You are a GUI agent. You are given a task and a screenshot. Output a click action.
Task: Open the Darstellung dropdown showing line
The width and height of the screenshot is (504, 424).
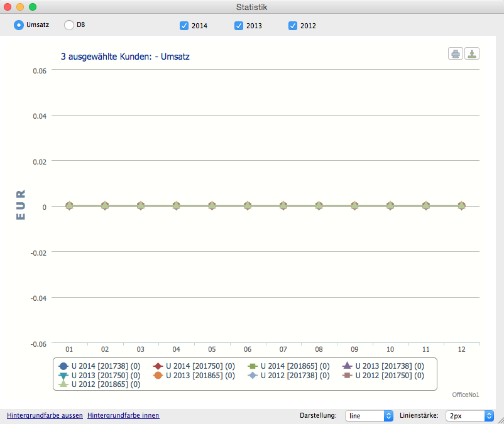[369, 416]
